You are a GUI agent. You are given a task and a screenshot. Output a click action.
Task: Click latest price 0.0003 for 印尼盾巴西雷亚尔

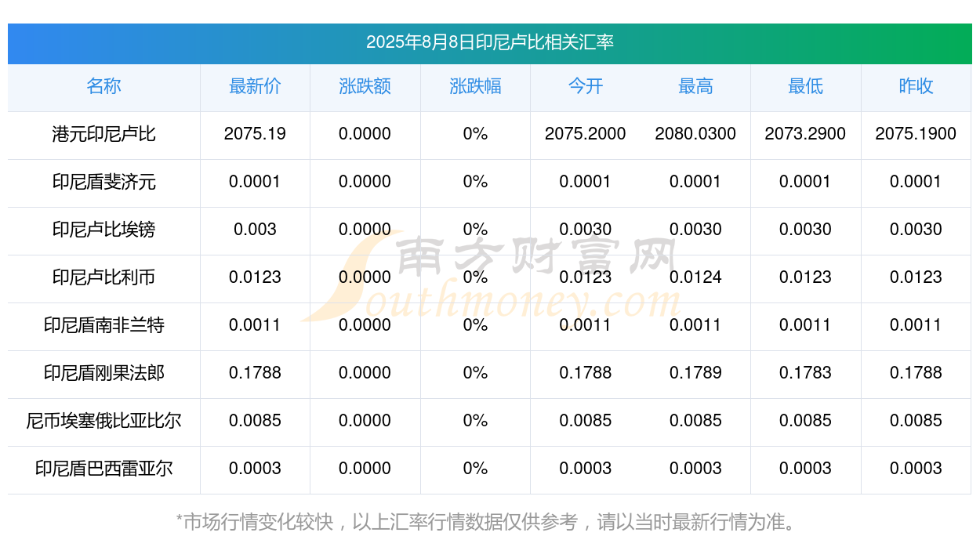pyautogui.click(x=255, y=469)
